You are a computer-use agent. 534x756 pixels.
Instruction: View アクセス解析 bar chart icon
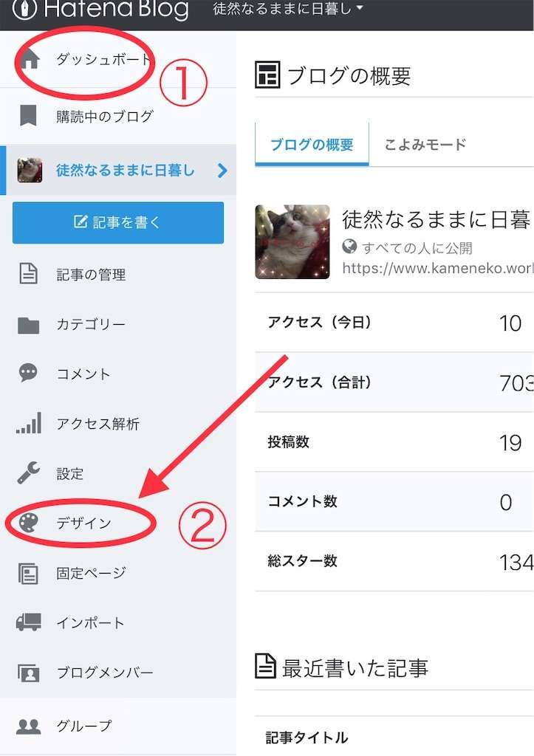(x=28, y=424)
